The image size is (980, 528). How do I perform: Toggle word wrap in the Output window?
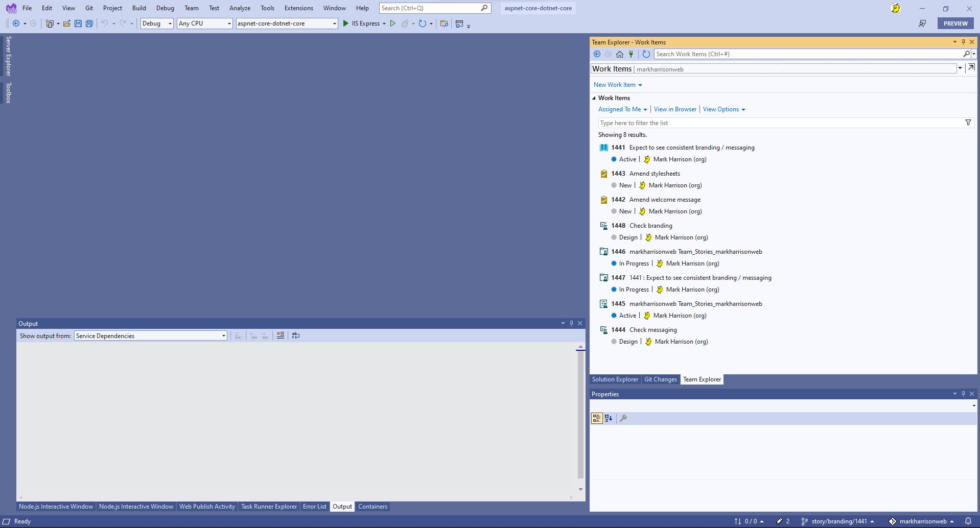tap(296, 335)
